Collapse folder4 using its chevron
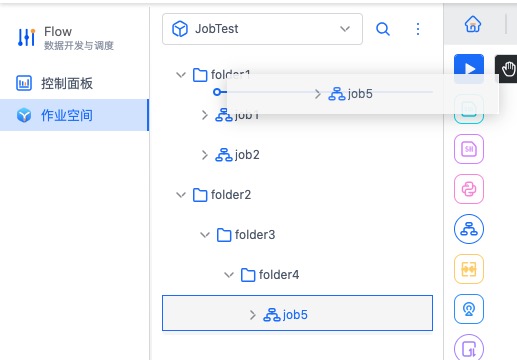The width and height of the screenshot is (517, 360). click(x=229, y=275)
